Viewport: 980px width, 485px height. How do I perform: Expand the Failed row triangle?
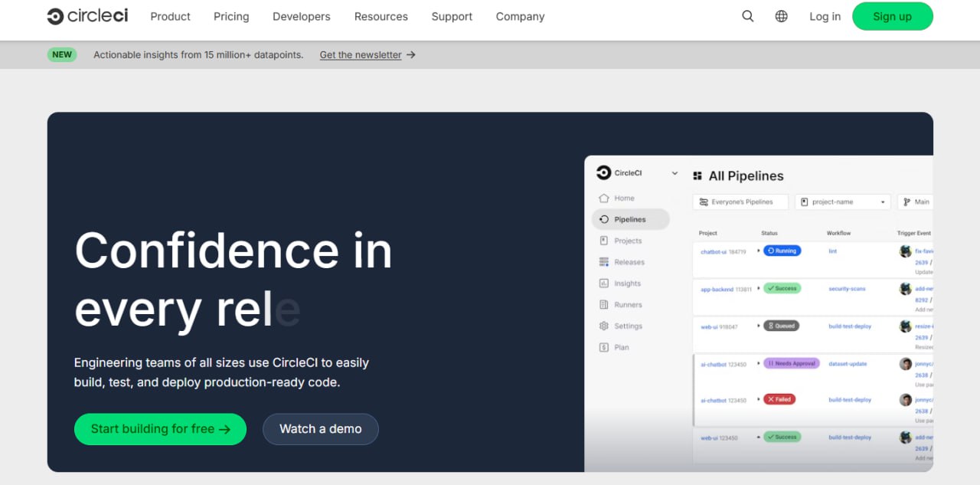[x=759, y=399]
